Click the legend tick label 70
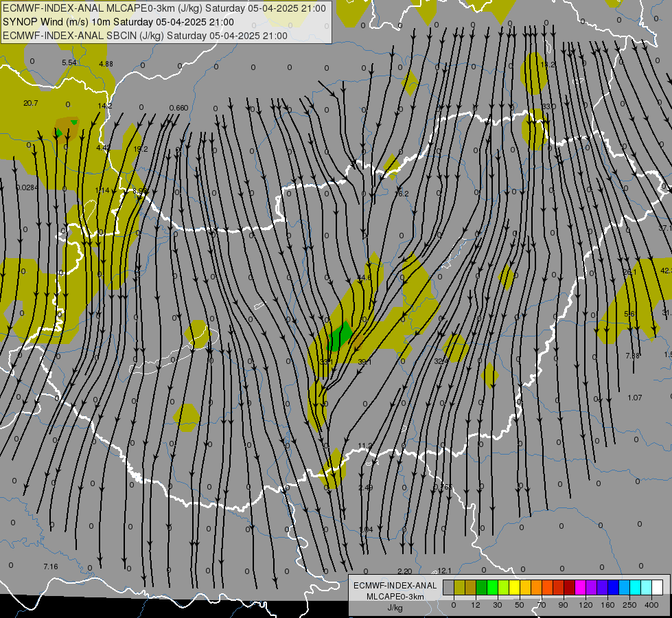The height and width of the screenshot is (618, 672). [x=542, y=605]
